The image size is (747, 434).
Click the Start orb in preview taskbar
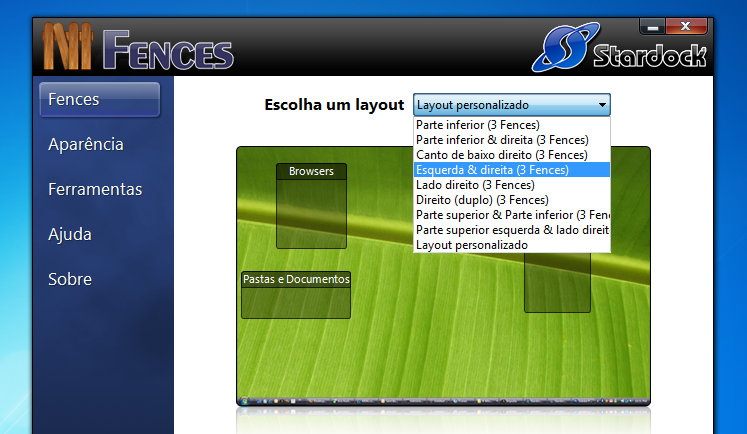click(245, 401)
